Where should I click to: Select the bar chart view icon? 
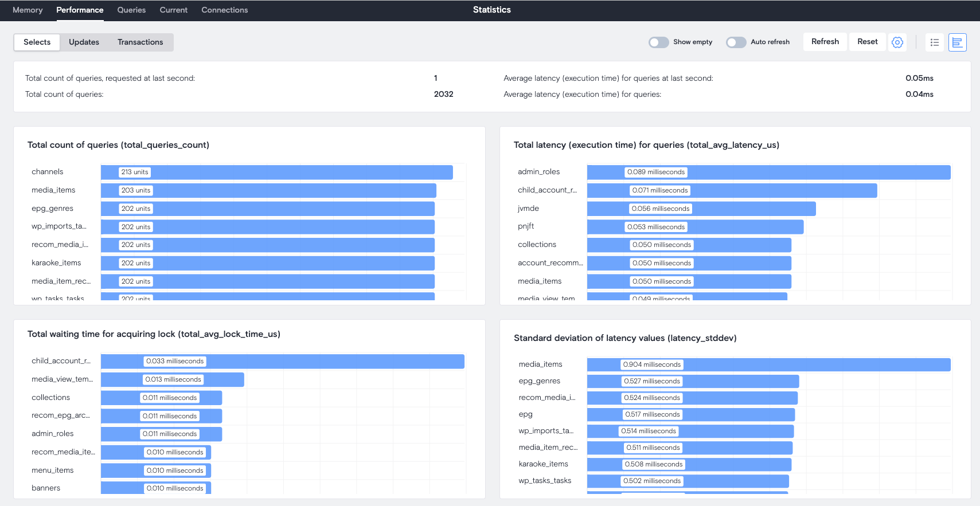pyautogui.click(x=957, y=42)
